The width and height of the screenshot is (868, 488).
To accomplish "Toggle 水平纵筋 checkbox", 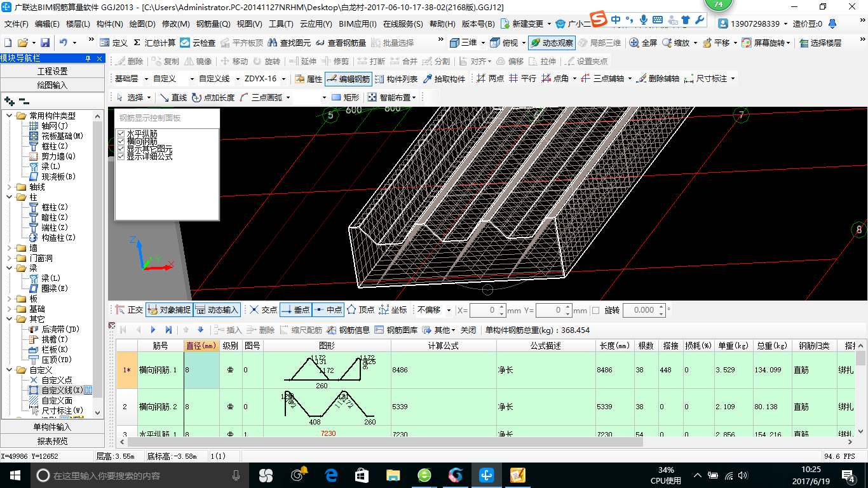I will coord(121,133).
